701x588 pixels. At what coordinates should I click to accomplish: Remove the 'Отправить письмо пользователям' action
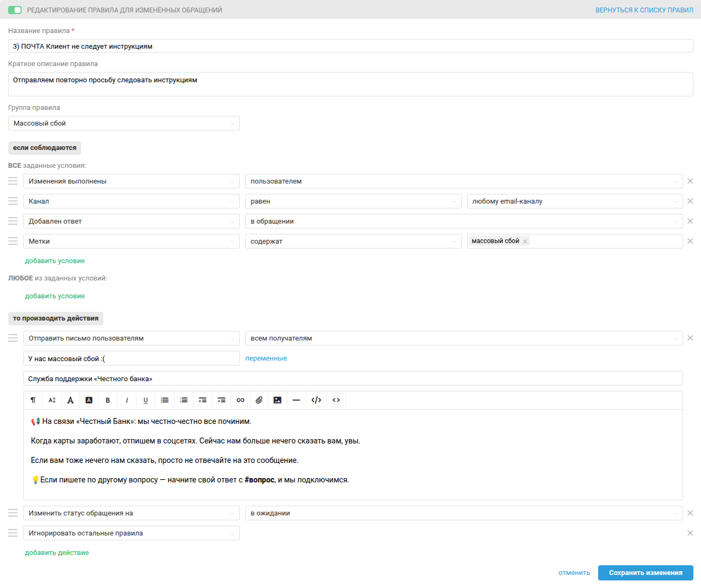pyautogui.click(x=690, y=338)
